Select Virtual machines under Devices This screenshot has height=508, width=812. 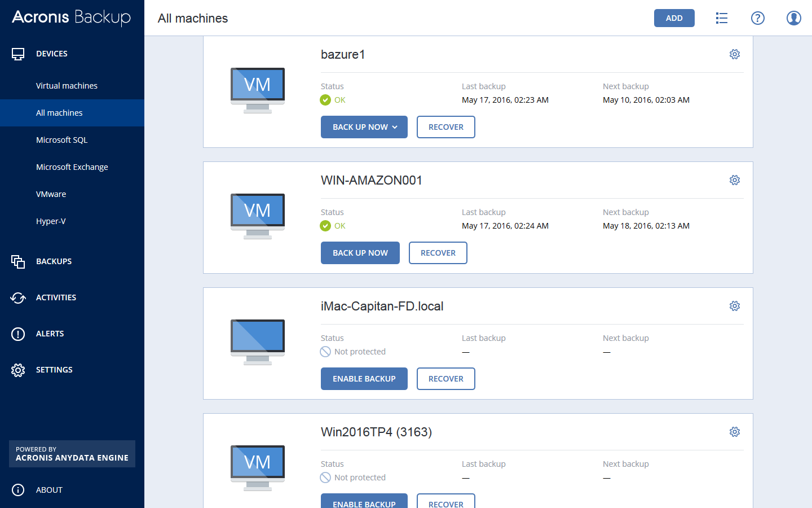(x=67, y=86)
